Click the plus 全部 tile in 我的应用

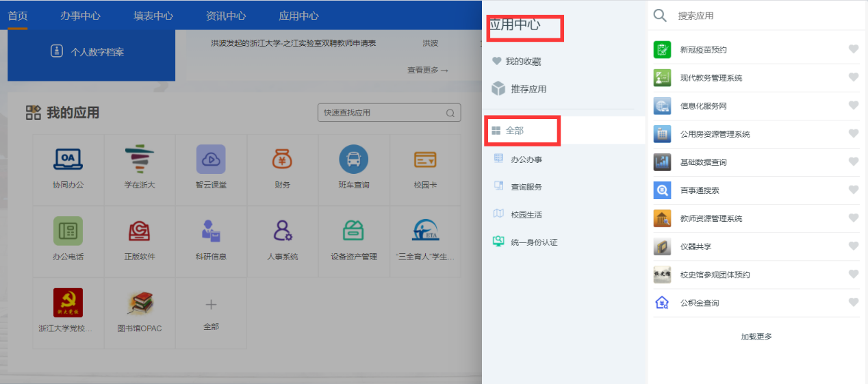211,313
